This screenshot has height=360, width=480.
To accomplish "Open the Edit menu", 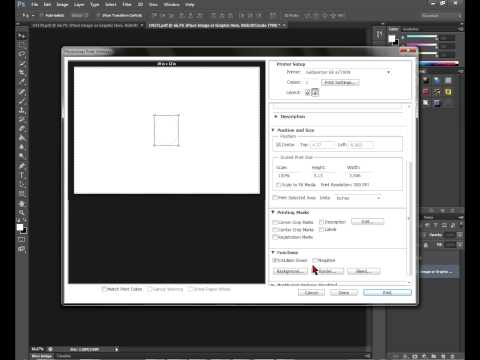I will (x=47, y=5).
